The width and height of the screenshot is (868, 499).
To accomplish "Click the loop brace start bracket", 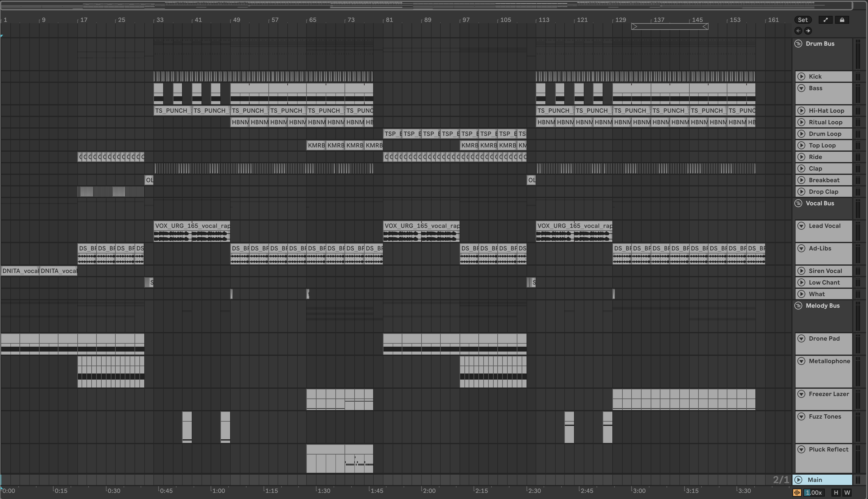I will (634, 27).
